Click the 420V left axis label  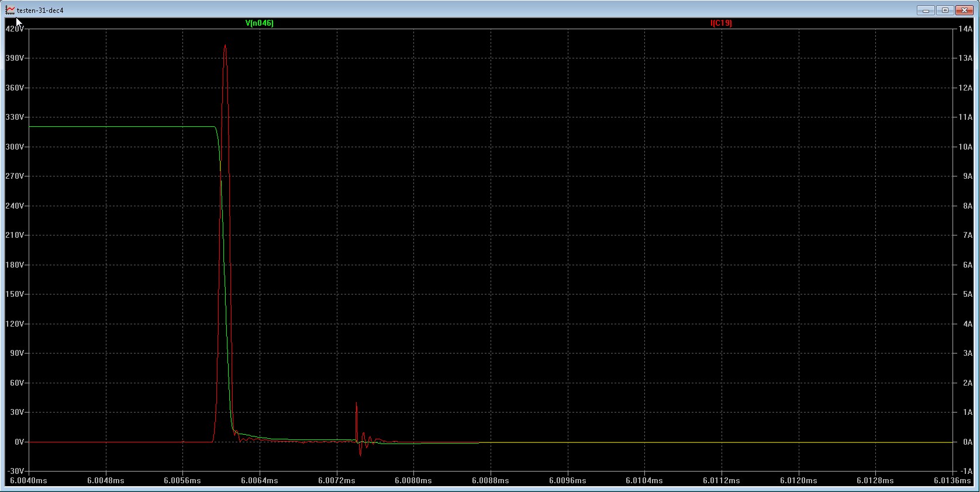coord(15,29)
